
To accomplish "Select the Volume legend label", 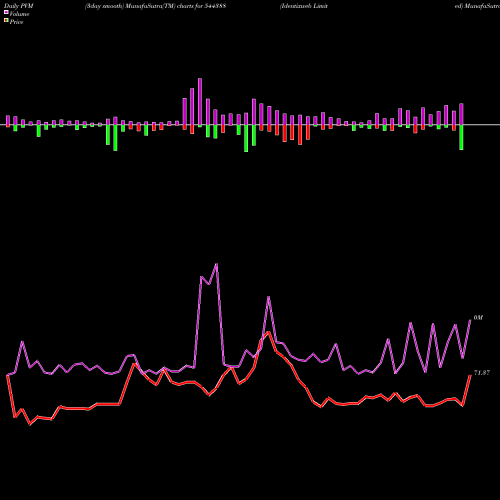I will (x=19, y=14).
